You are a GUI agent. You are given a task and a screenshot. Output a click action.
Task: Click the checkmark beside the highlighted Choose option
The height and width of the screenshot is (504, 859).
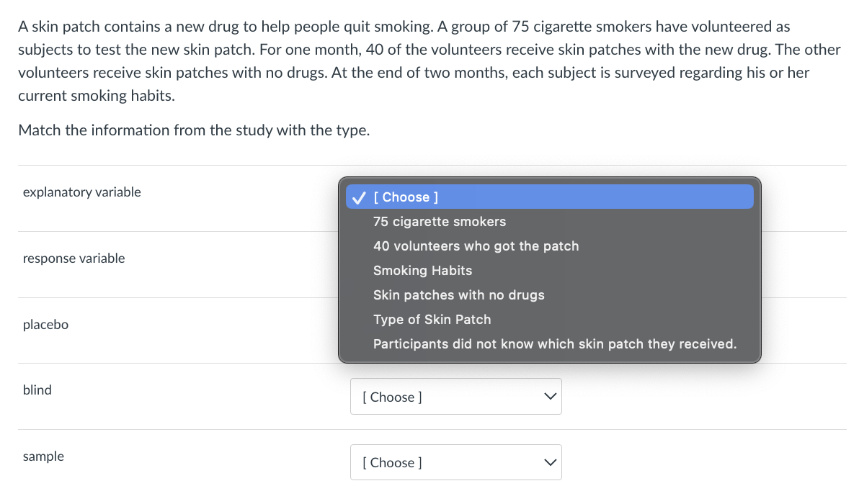pos(358,197)
